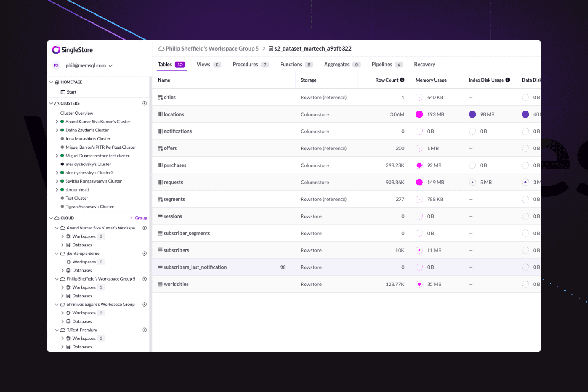Screen dimensions: 588x392
Task: Click the plus icon beside CLUSTERS
Action: 144,103
